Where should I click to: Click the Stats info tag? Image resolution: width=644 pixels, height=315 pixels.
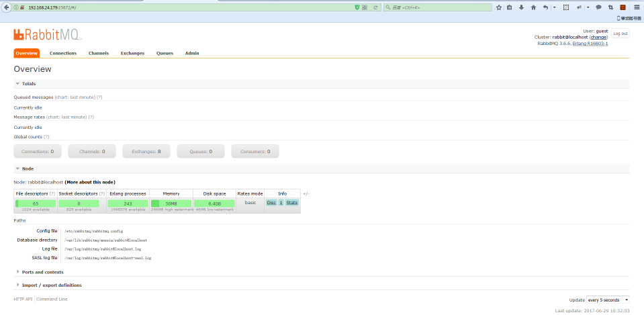(x=292, y=202)
